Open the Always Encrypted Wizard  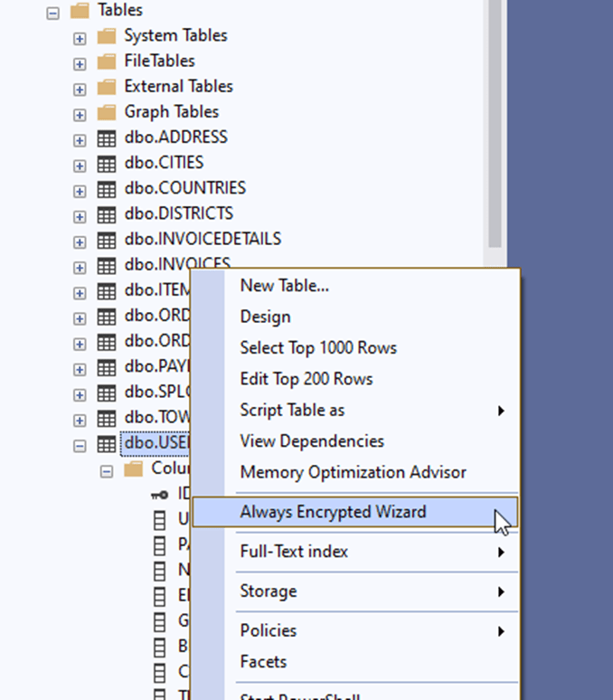click(333, 512)
